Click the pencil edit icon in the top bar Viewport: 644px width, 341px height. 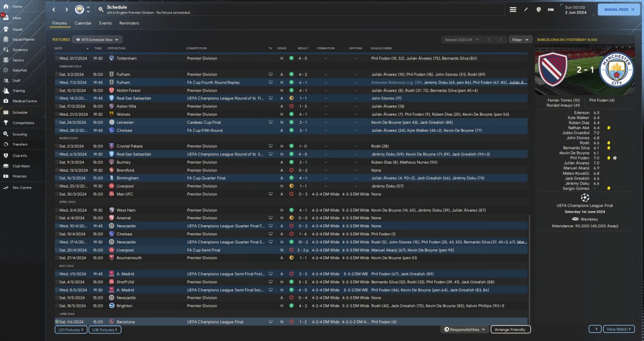526,10
